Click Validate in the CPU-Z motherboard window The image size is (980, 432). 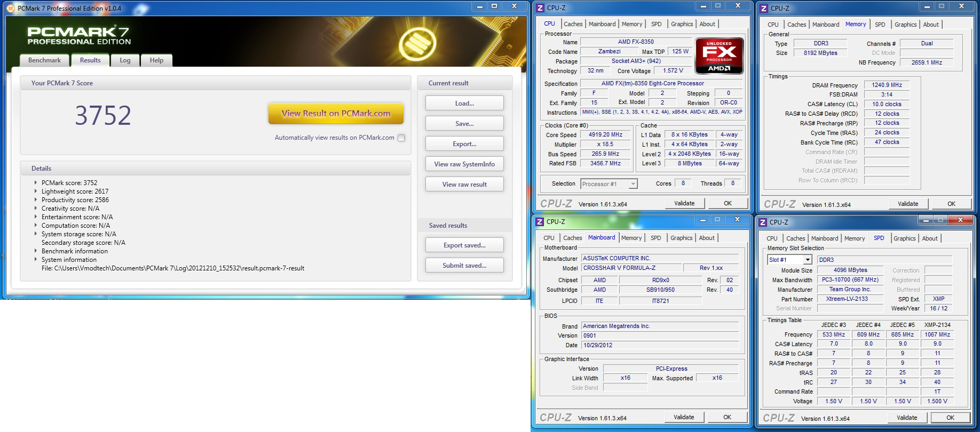684,417
